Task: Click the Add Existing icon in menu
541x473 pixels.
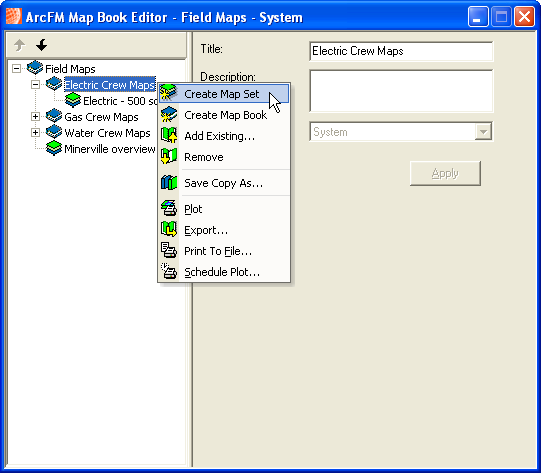Action: pos(169,136)
